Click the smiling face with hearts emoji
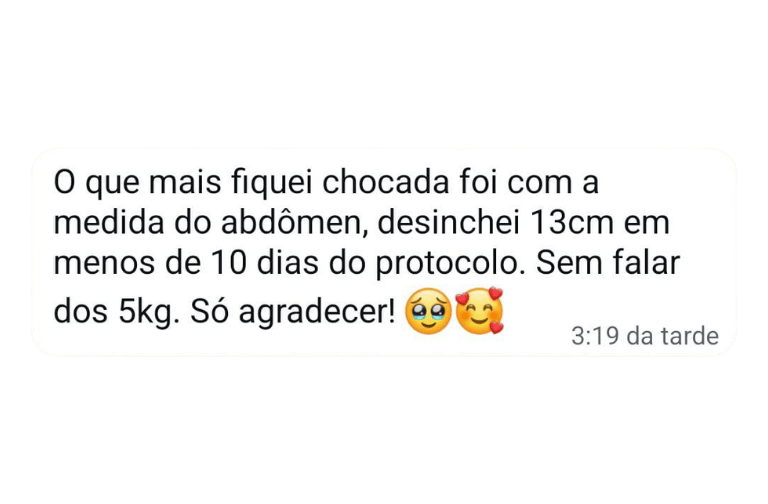This screenshot has width=768, height=504. tap(480, 311)
